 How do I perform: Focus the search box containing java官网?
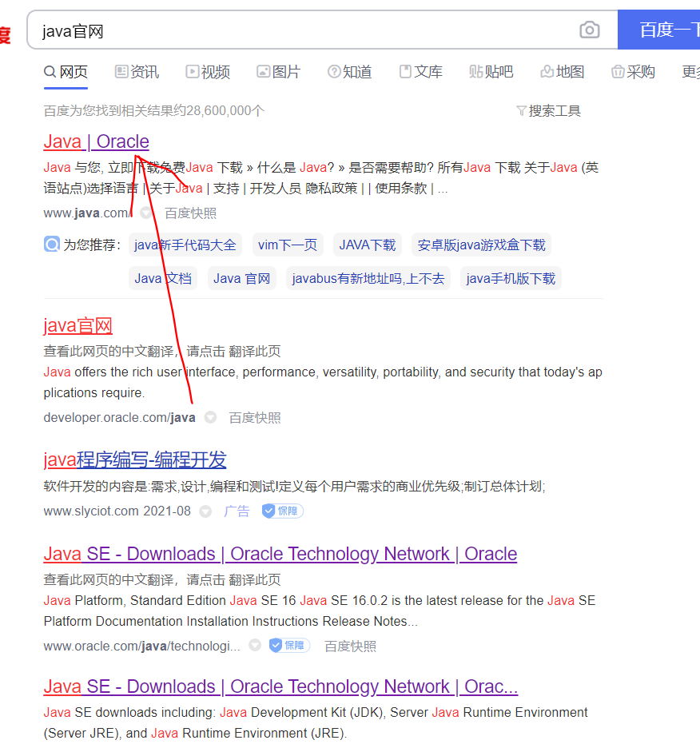tap(304, 30)
